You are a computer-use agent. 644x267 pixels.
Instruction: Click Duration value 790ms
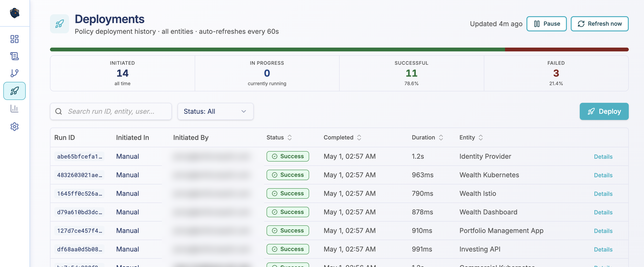422,193
